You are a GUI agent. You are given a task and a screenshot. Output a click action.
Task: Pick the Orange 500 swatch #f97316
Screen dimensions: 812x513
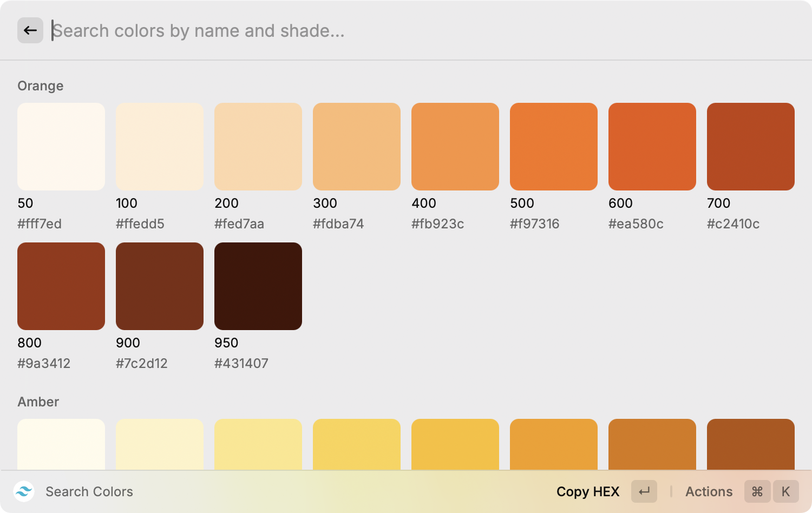click(554, 147)
